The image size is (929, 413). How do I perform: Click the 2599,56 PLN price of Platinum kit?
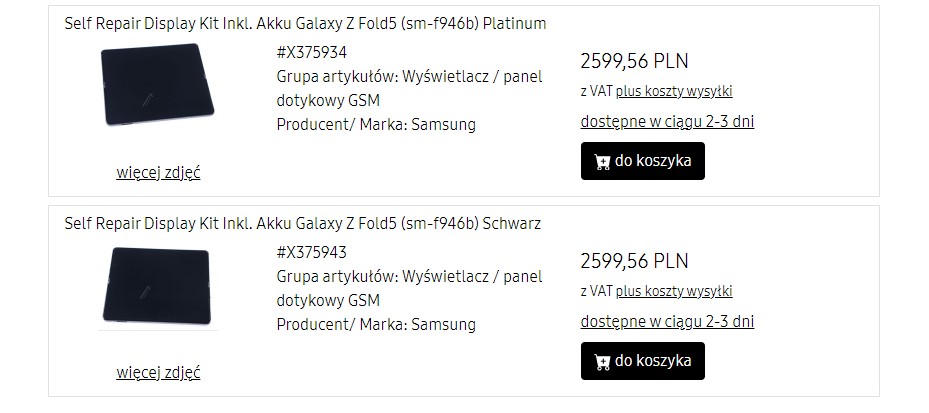pyautogui.click(x=634, y=61)
